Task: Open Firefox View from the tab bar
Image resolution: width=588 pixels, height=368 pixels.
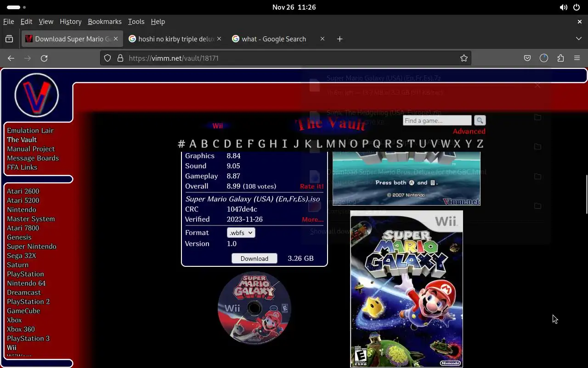Action: (x=9, y=39)
